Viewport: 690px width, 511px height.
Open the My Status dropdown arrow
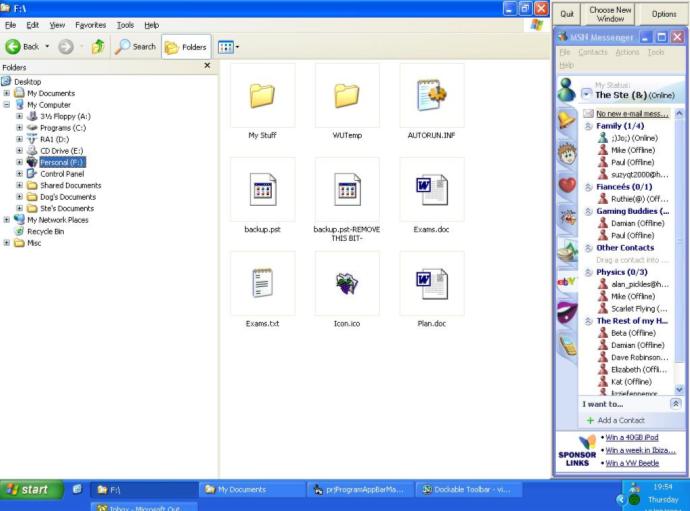586,94
